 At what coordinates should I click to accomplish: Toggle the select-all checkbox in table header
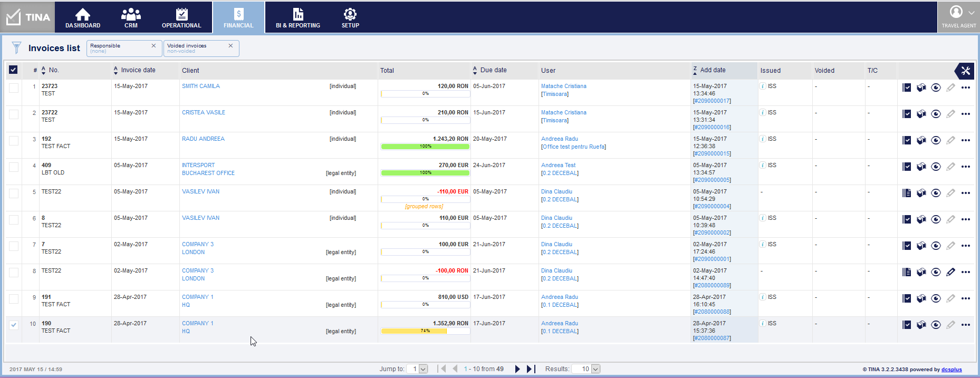[14, 70]
